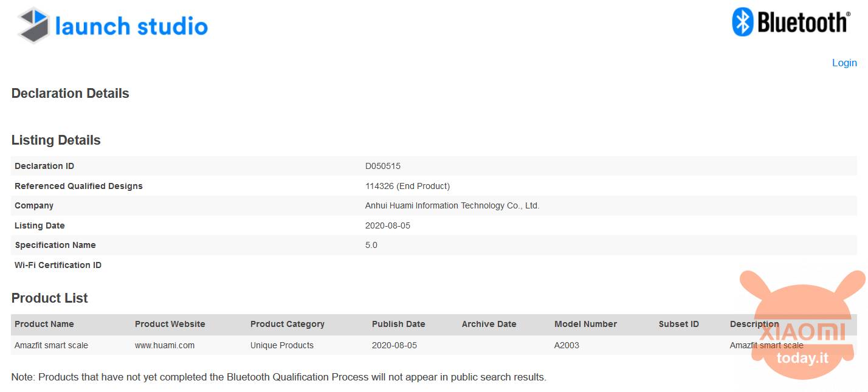Click the Bluetooth logo
Screen dimensions: 868x392
(791, 22)
